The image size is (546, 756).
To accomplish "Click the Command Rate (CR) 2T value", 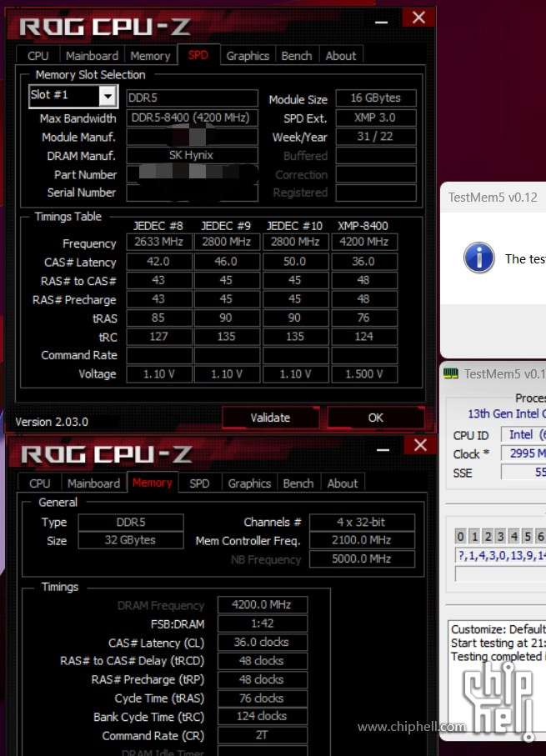I will coord(263,735).
